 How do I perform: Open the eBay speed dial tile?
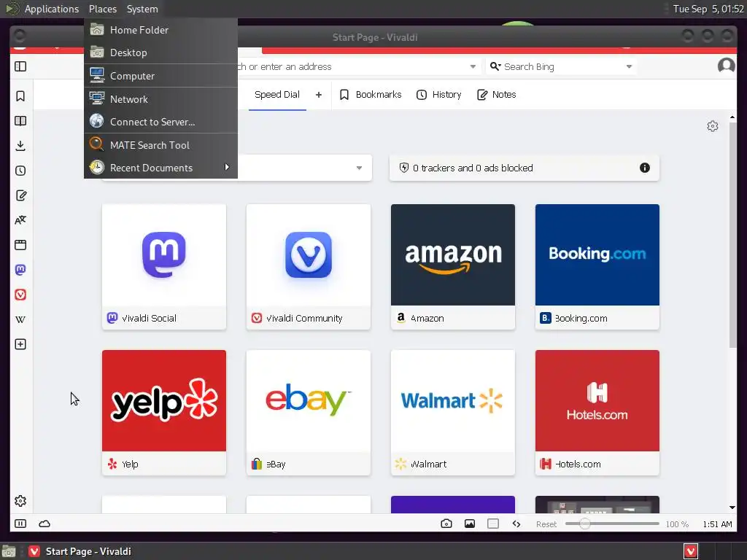[x=309, y=413]
